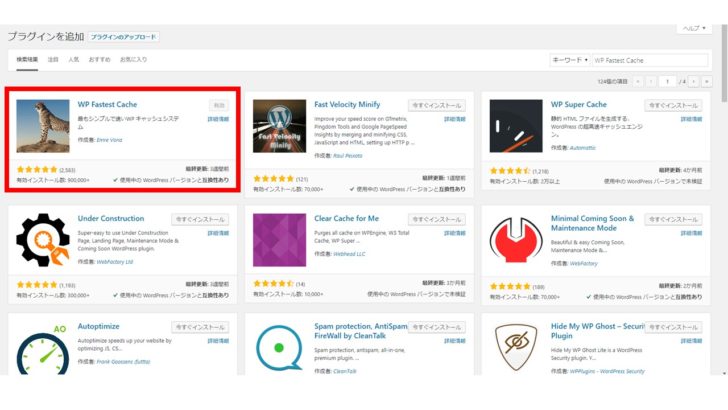
Task: Open the Under Construction gear icon
Action: point(43,240)
